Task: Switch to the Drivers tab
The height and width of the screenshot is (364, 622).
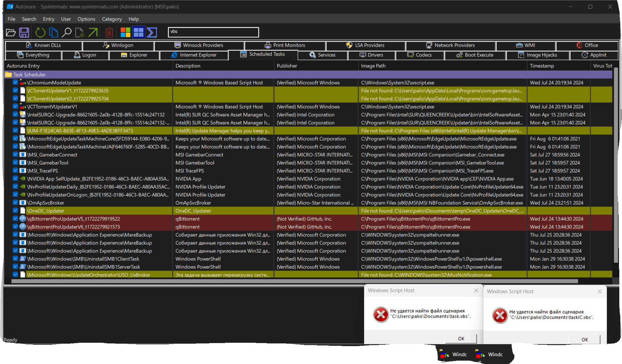Action: [371, 55]
